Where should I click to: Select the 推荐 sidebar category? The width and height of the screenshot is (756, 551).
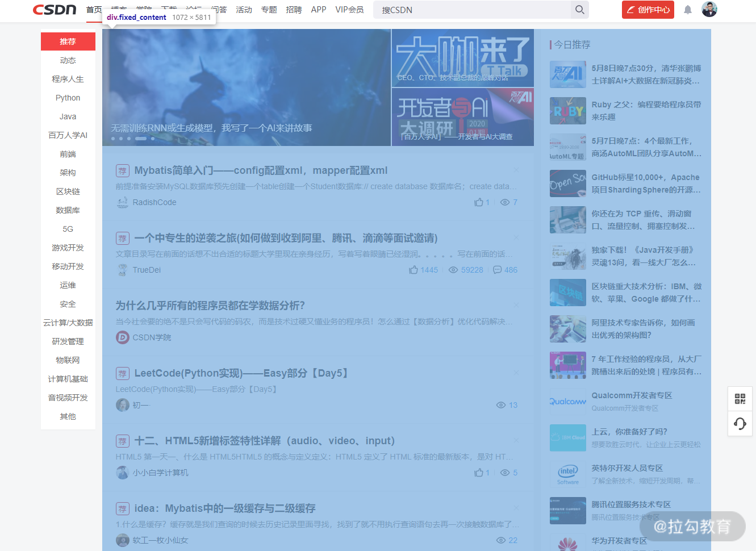point(68,41)
